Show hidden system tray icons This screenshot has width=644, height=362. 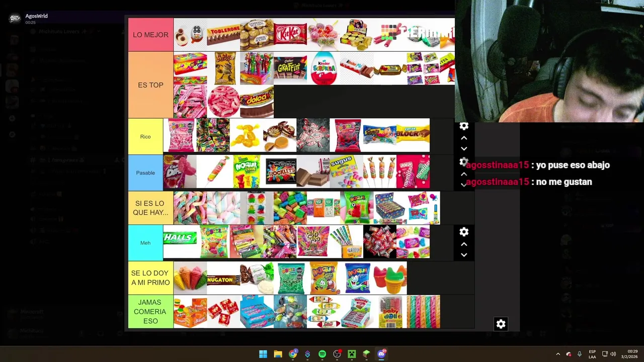pos(557,354)
